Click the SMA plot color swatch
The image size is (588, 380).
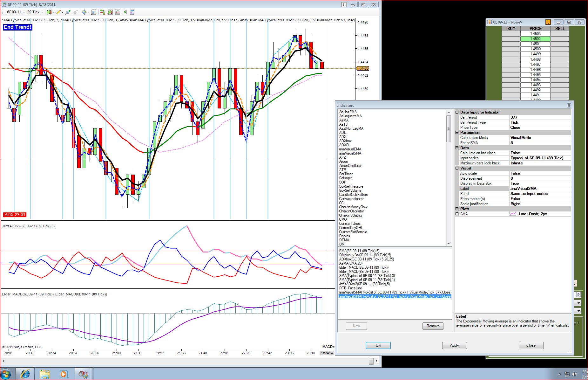coord(513,214)
